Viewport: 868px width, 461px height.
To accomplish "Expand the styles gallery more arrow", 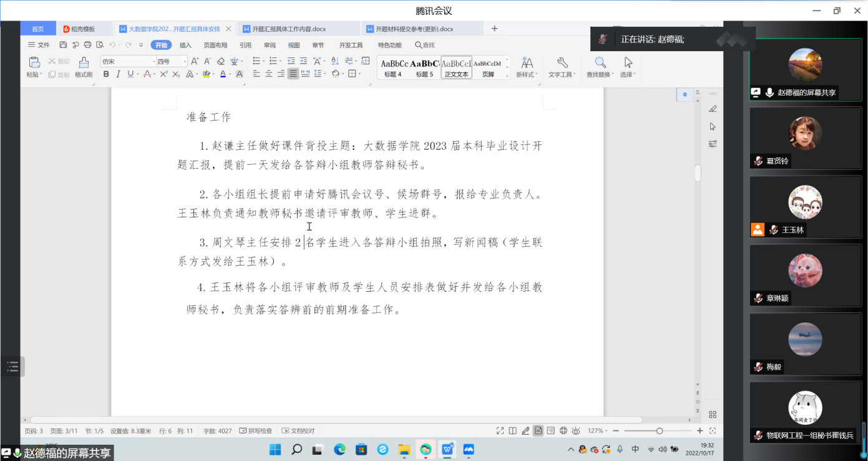I will coord(507,74).
